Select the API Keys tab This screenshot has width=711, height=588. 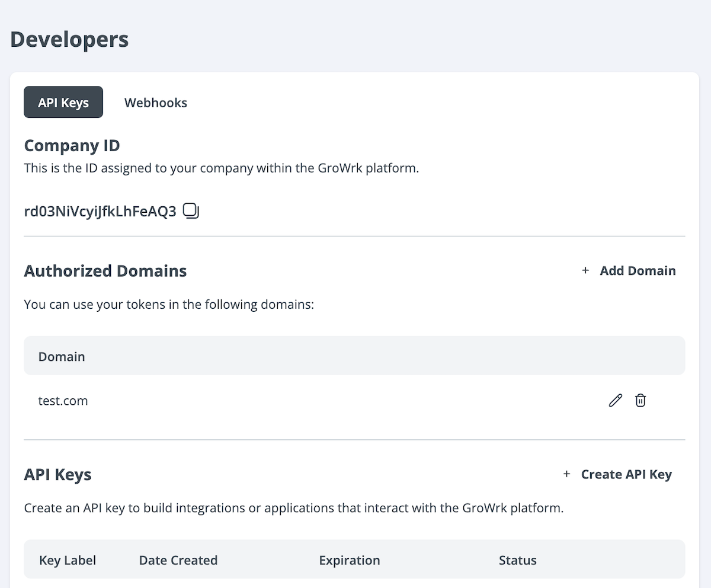(x=63, y=102)
